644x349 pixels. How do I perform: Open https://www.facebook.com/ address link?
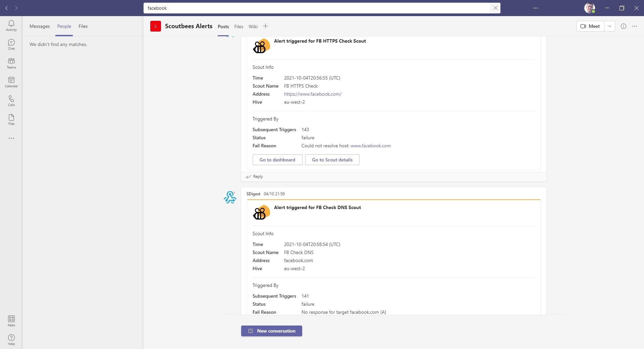coord(313,94)
